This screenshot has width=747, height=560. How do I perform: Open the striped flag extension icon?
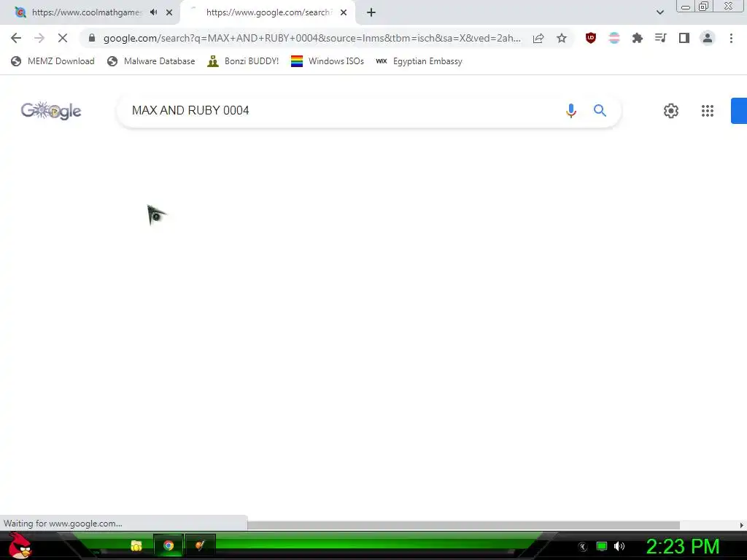coord(614,38)
